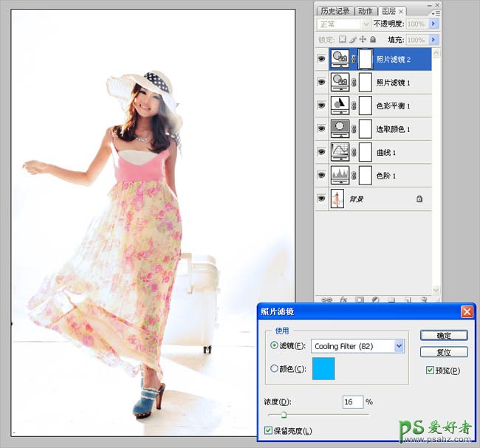Screen dimensions: 480x448
Task: Expand the 不透明度 opacity arrow
Action: [433, 24]
